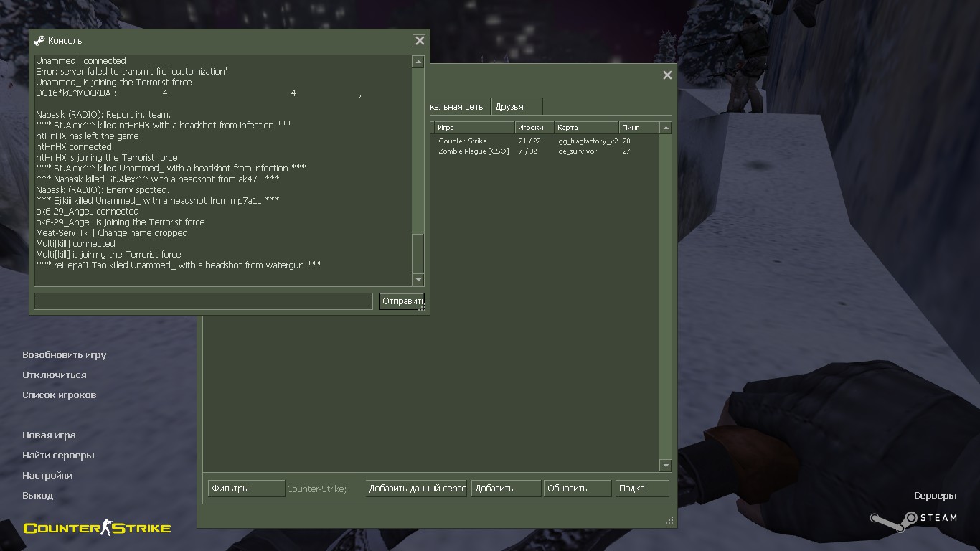The image size is (980, 551).
Task: Select Возобновить игру in main menu
Action: click(65, 355)
